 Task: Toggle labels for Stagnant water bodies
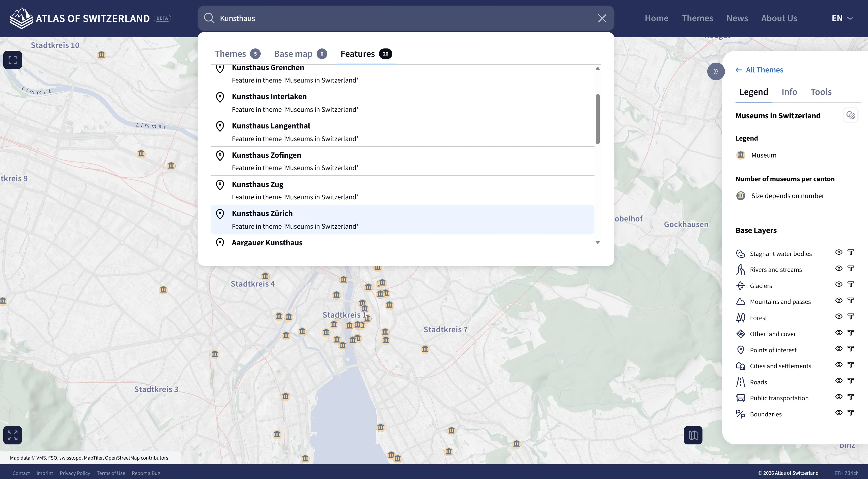851,252
